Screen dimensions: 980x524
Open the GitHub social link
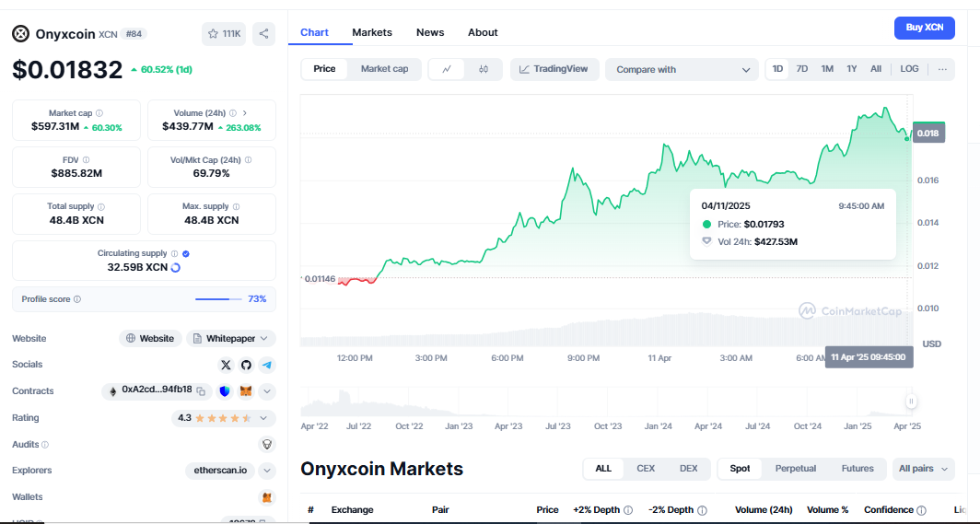pyautogui.click(x=246, y=365)
